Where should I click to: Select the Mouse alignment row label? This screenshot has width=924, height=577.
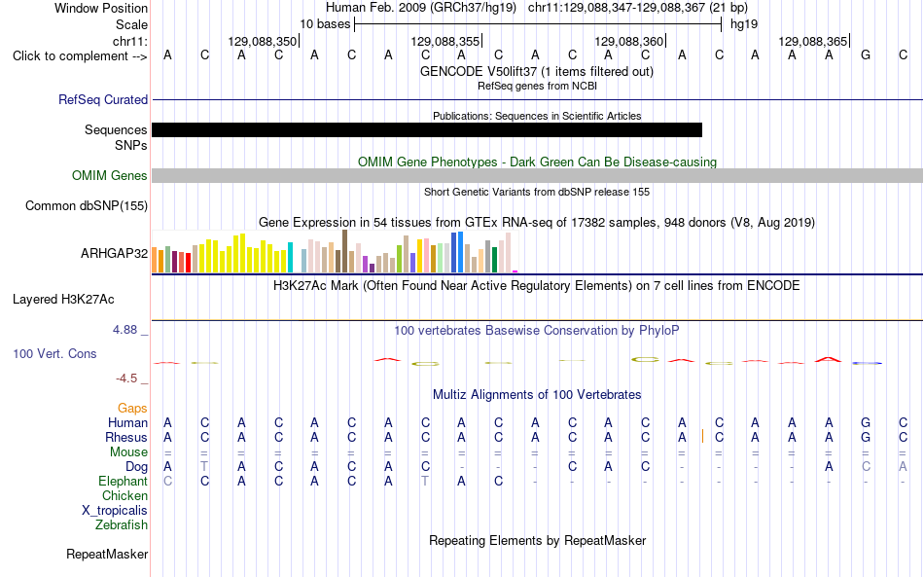(x=128, y=452)
